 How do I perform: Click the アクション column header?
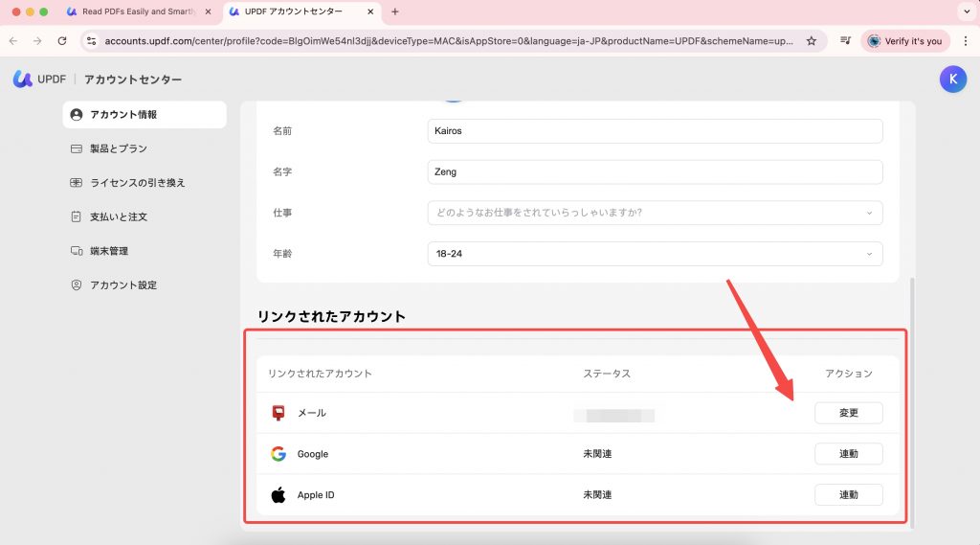[848, 374]
